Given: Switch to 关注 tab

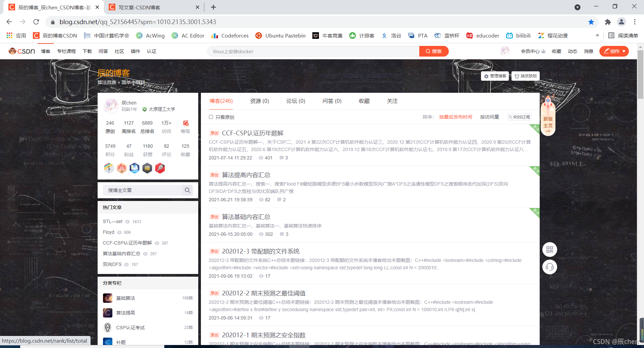Looking at the screenshot, I should 392,101.
